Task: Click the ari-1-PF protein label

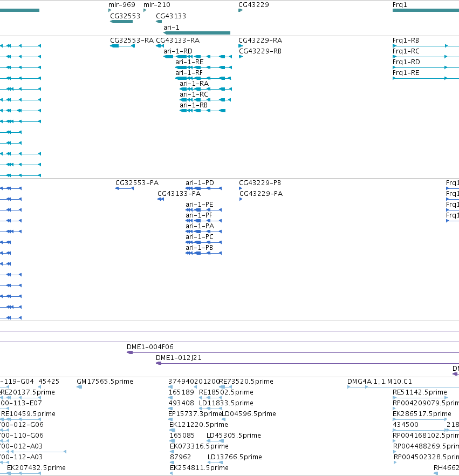Action: point(199,215)
